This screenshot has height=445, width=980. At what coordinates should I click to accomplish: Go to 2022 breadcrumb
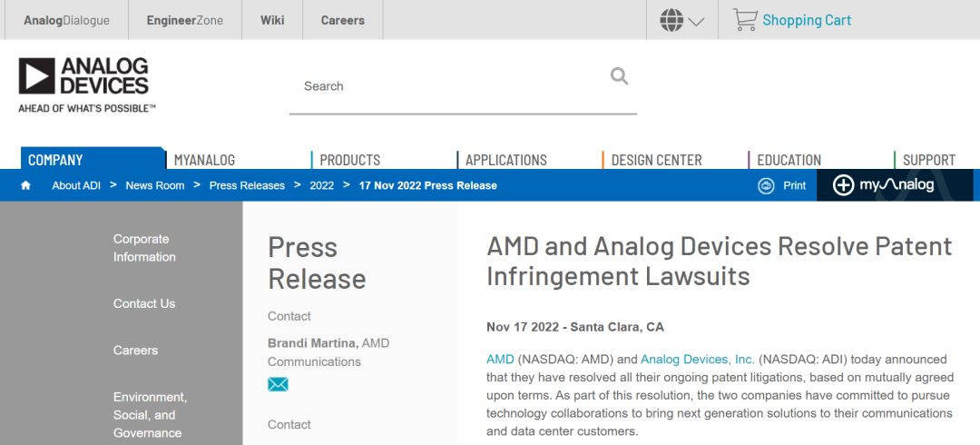322,185
